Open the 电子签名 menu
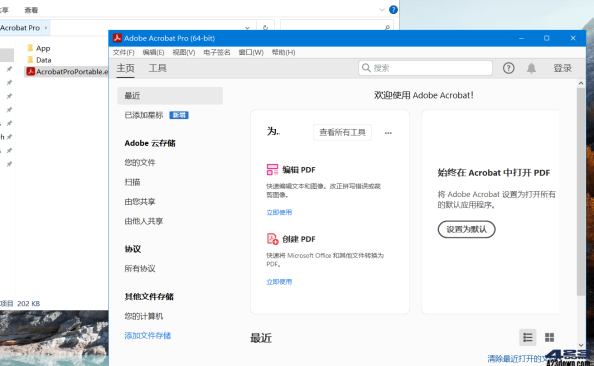Image resolution: width=594 pixels, height=366 pixels. click(x=217, y=52)
